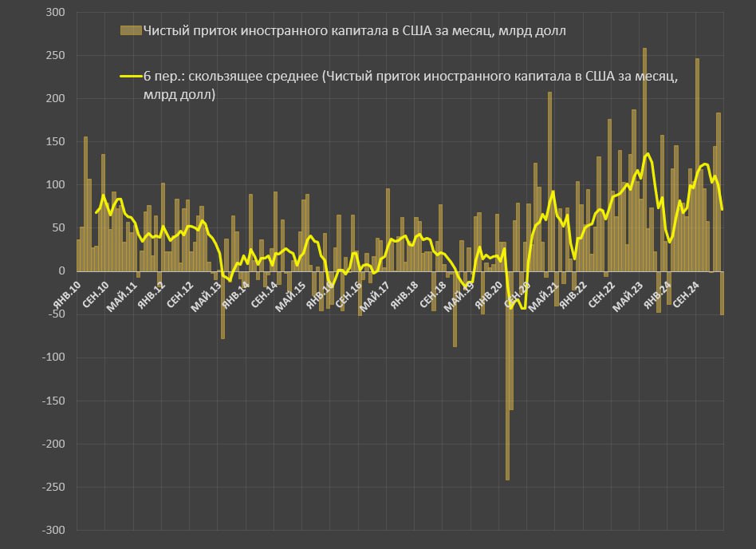This screenshot has width=756, height=549.
Task: Click the 150 y-axis value label
Action: (55, 142)
